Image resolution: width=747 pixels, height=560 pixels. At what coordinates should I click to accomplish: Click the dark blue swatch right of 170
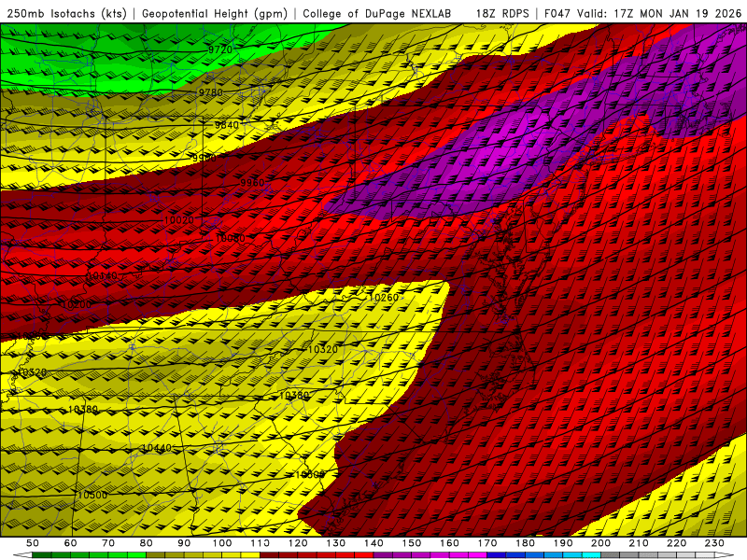tap(497, 555)
